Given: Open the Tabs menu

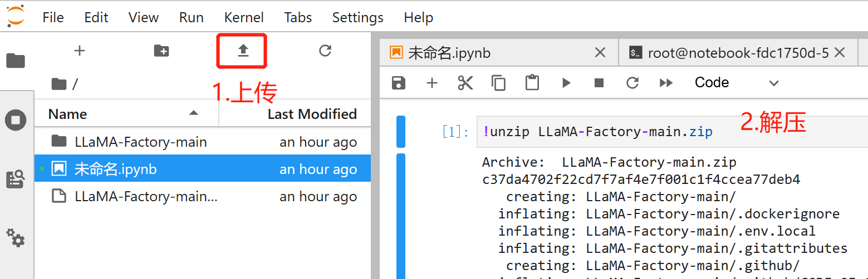Looking at the screenshot, I should (x=298, y=18).
